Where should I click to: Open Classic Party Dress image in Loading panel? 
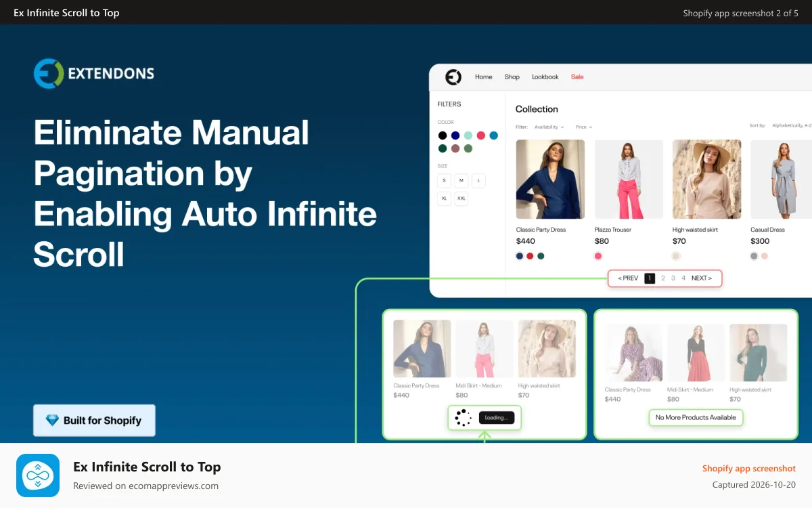[x=422, y=349]
